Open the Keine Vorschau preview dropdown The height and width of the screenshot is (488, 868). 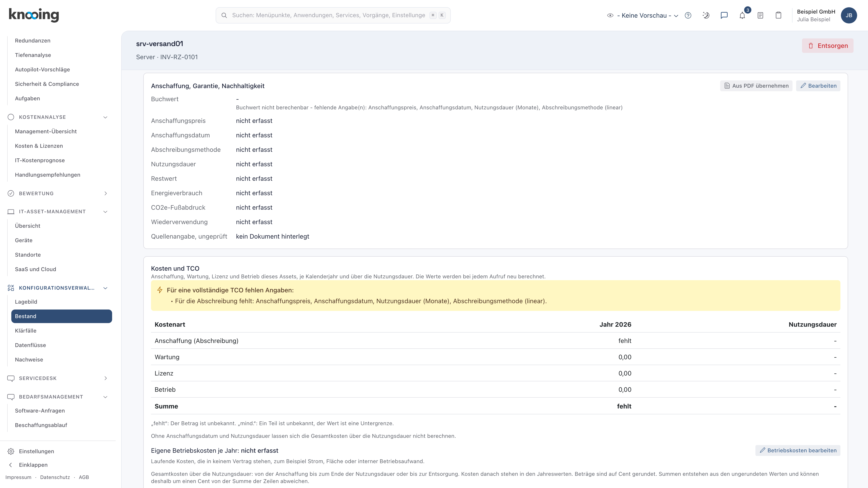643,16
